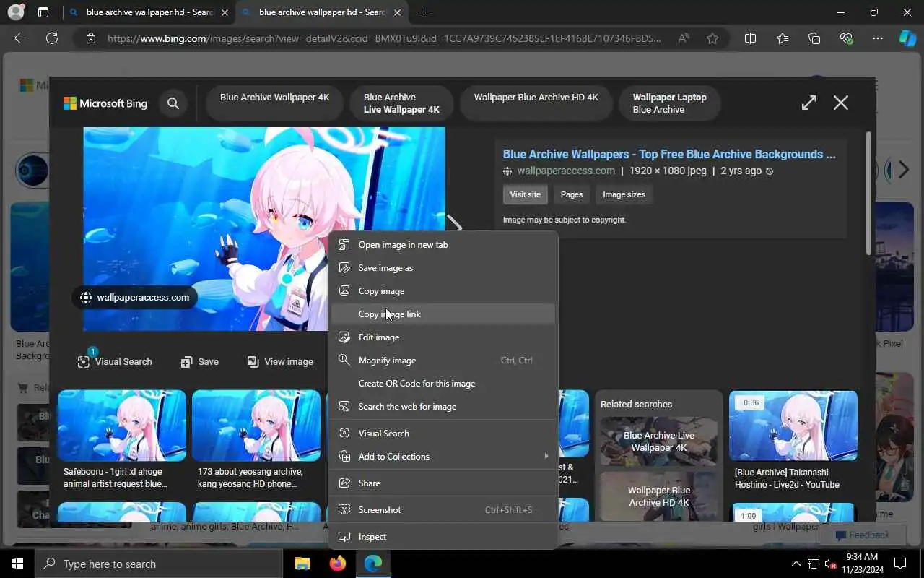Open the Pages button

(x=572, y=194)
